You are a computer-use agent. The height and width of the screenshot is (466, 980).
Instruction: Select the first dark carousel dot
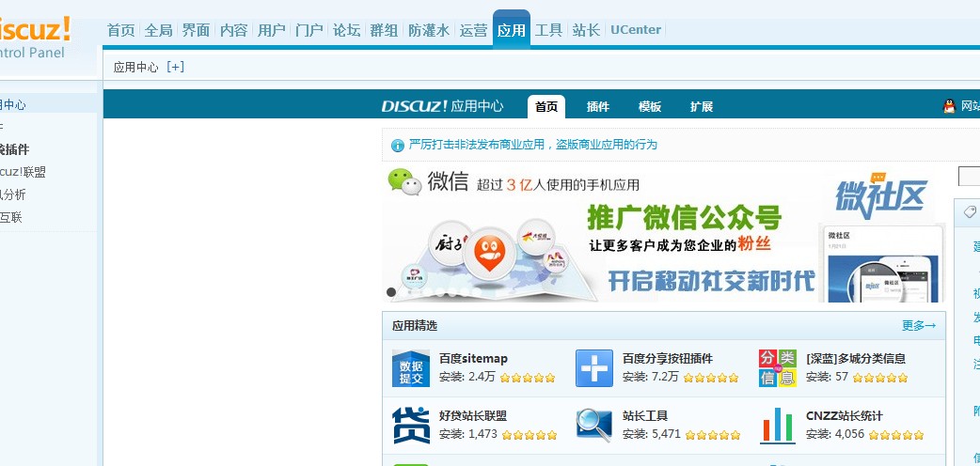(391, 291)
